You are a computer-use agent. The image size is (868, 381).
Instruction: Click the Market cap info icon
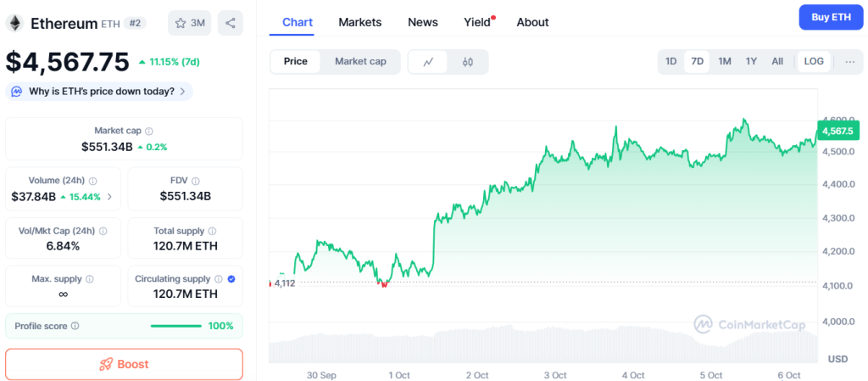[x=149, y=132]
